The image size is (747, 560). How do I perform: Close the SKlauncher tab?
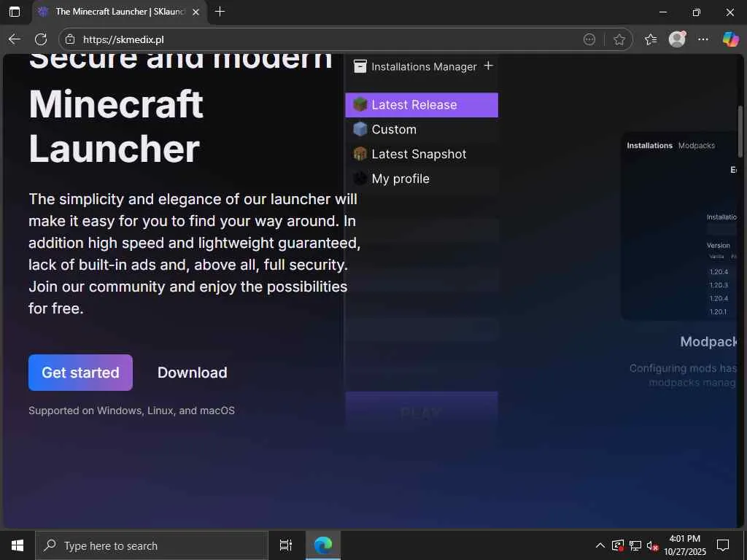tap(196, 12)
